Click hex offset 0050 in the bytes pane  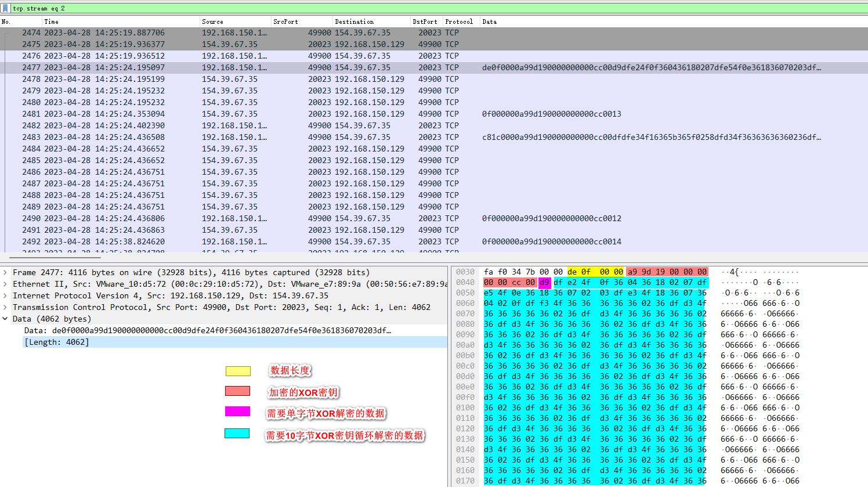(465, 293)
